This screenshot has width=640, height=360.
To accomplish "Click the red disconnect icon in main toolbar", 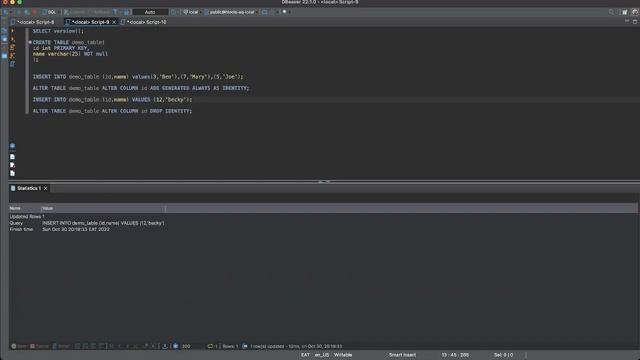I will 34,12.
